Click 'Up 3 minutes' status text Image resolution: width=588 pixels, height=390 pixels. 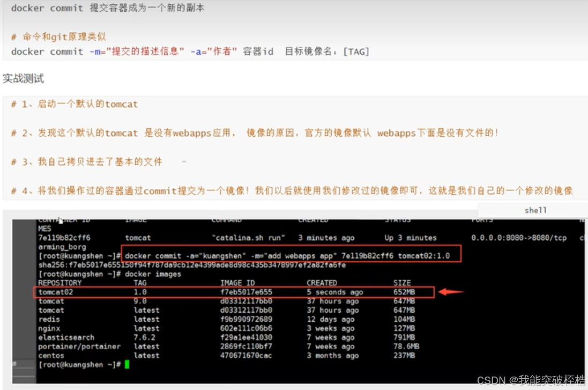click(411, 238)
